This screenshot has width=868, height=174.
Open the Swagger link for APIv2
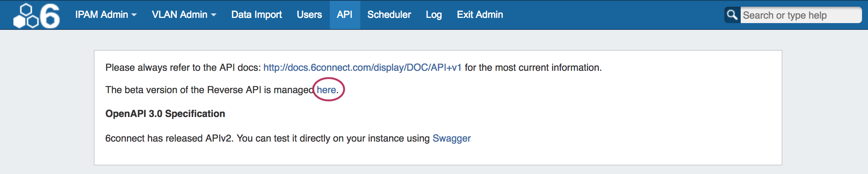451,138
